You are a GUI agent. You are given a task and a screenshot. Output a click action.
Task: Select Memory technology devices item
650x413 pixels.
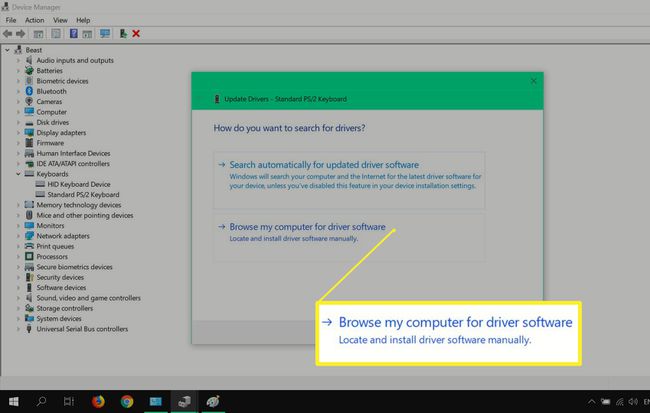79,205
